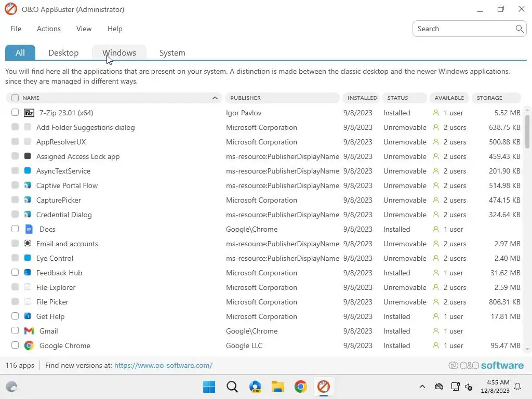Viewport: 532px width, 399px height.
Task: Click the user icon in 7-Zip row
Action: click(x=436, y=113)
